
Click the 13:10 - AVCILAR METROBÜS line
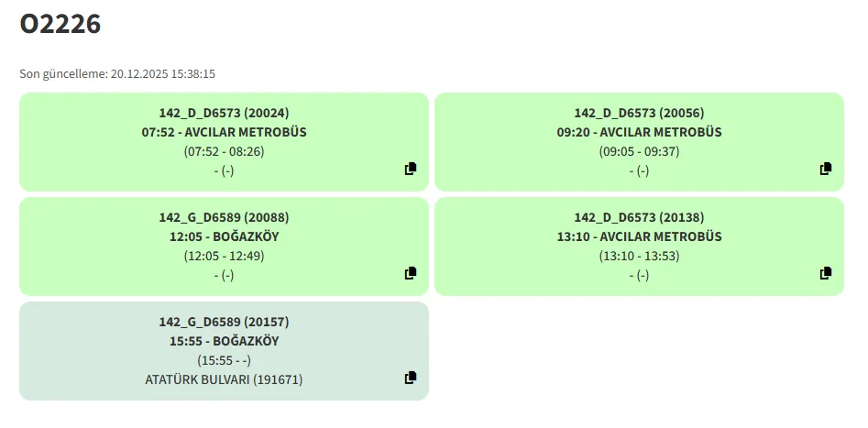[639, 236]
